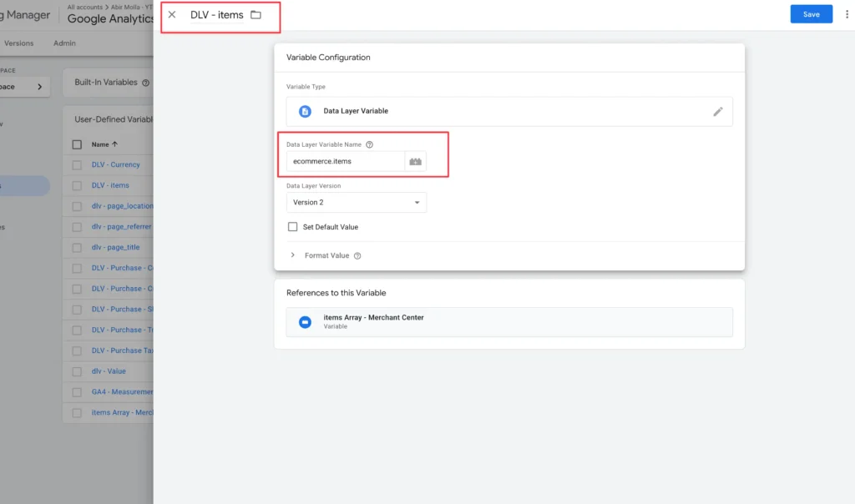Image resolution: width=855 pixels, height=504 pixels.
Task: Open the variable picker brick icon beside name field
Action: coord(415,161)
